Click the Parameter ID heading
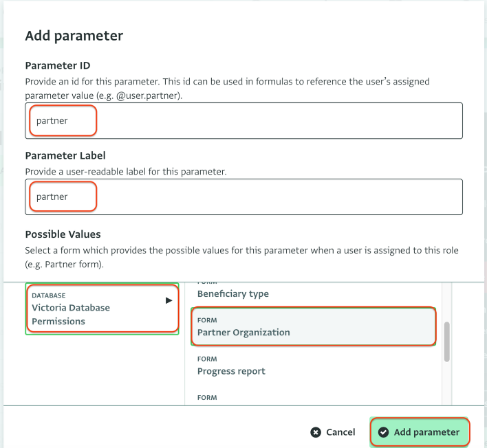 point(58,65)
